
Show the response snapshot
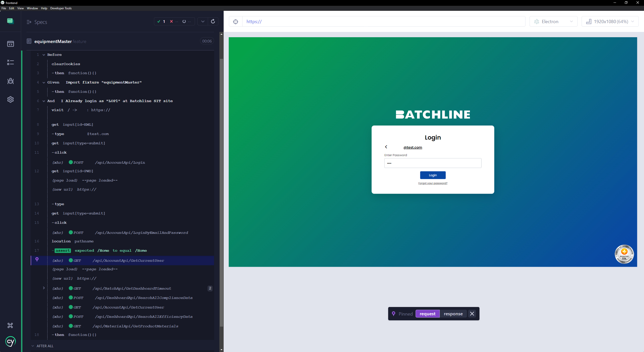[453, 314]
